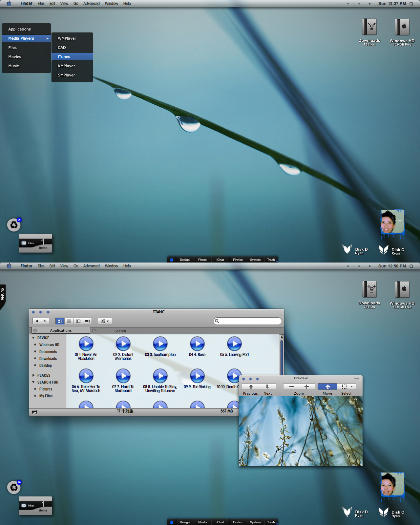Open the Advanced menu in the 12:37 PM menu bar

[91, 4]
